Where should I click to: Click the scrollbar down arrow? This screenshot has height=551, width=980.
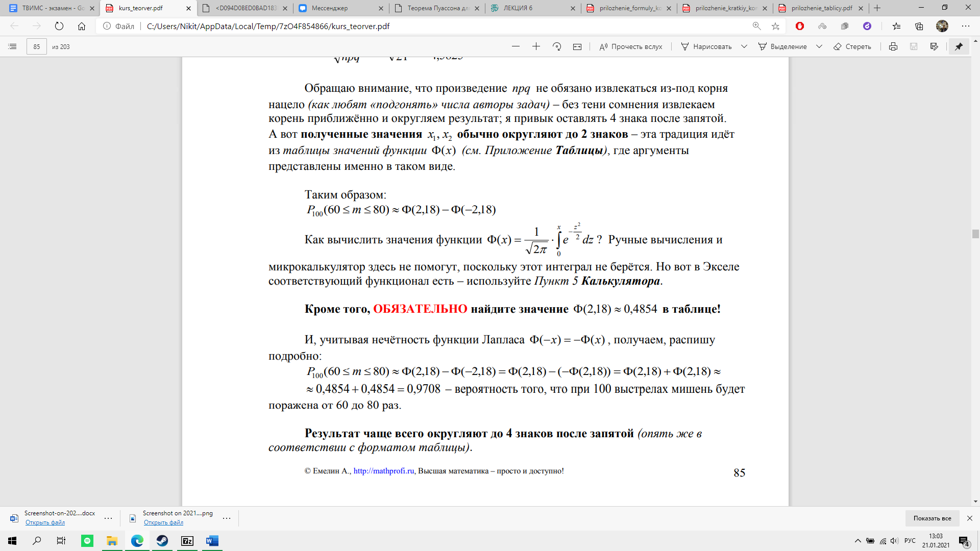pos(975,502)
